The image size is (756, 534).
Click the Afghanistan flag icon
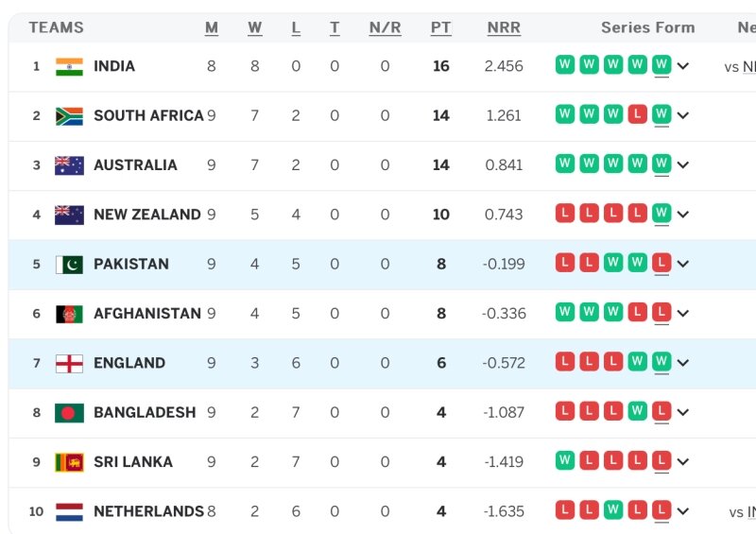(x=69, y=314)
